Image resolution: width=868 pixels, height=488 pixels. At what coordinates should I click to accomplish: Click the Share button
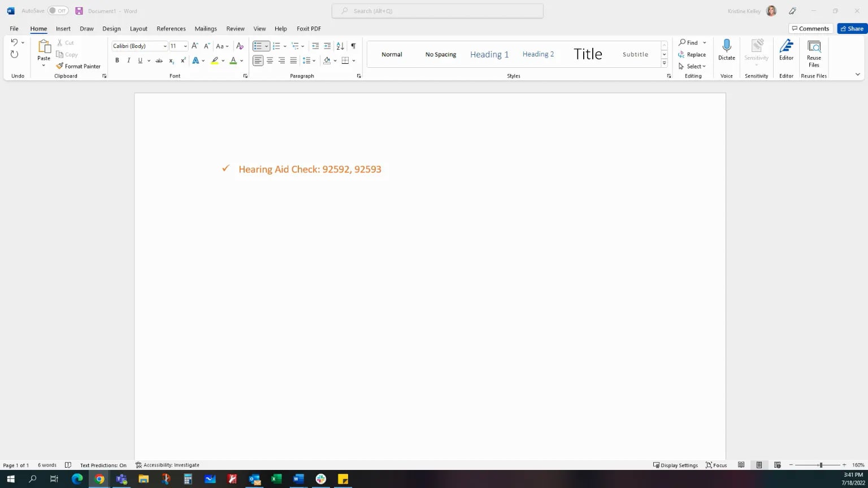point(852,28)
